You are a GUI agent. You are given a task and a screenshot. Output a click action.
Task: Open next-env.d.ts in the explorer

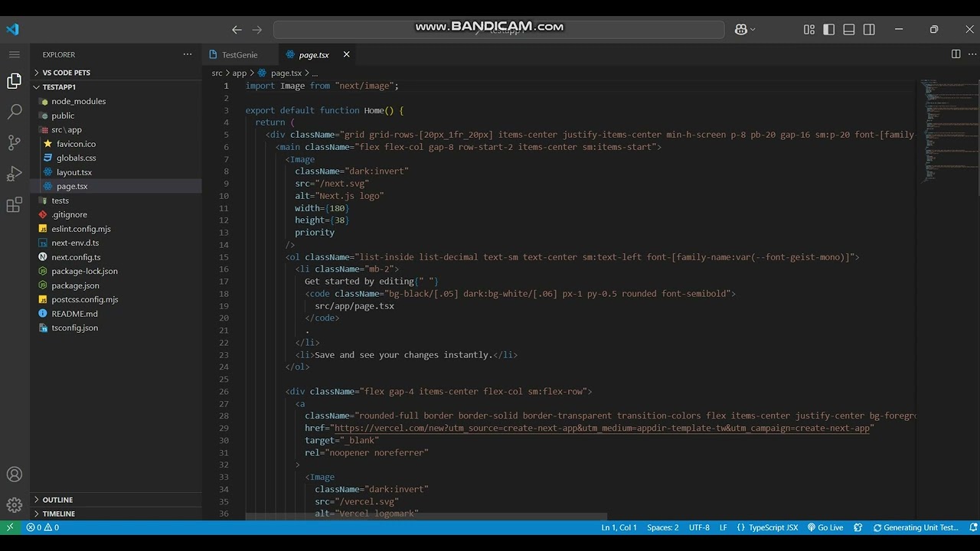click(x=116, y=243)
